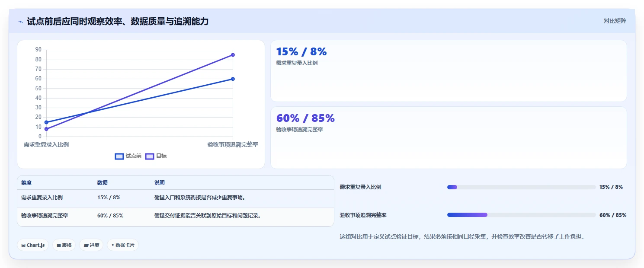Click the 60% / 85% value right of the progress bar
This screenshot has width=644, height=268.
click(x=613, y=215)
